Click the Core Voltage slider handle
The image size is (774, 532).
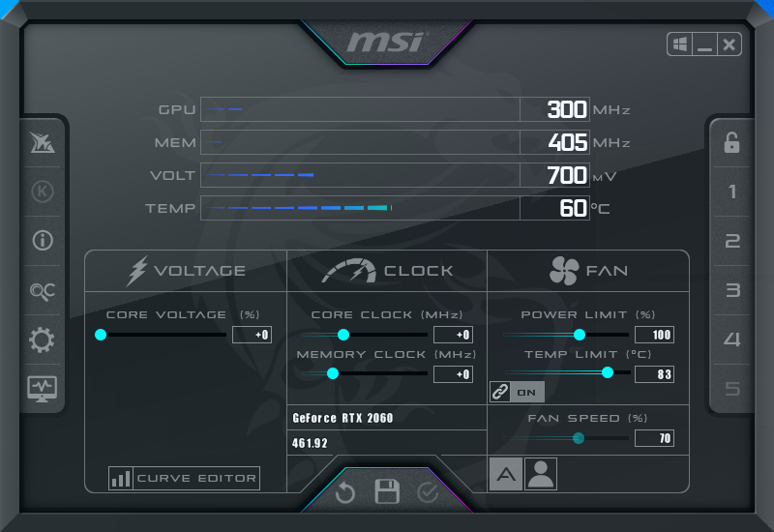pyautogui.click(x=101, y=335)
